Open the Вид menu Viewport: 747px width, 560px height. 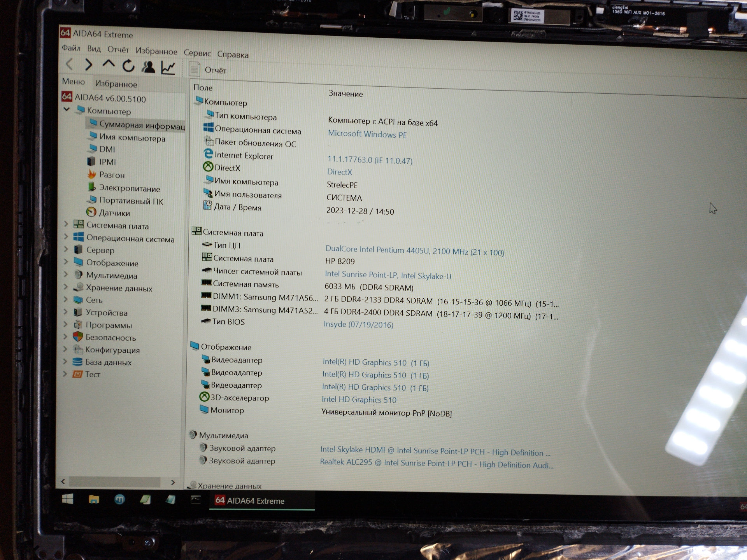pyautogui.click(x=94, y=49)
